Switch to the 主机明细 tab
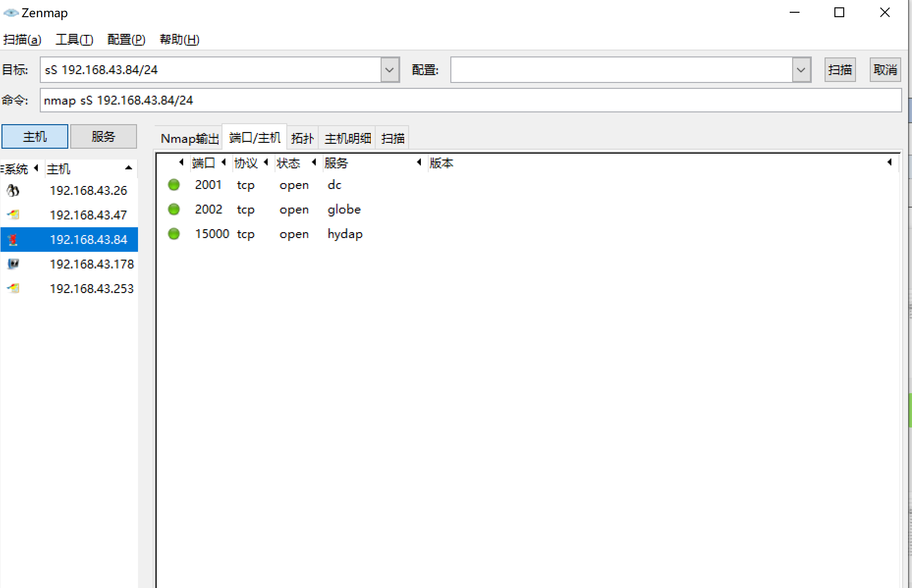Screen dimensions: 912x588 pyautogui.click(x=348, y=138)
